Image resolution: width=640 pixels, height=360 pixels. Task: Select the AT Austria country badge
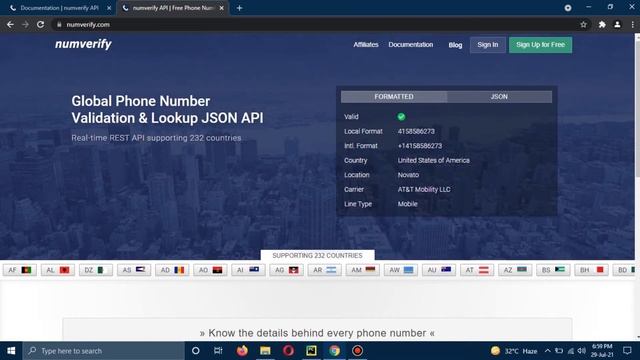point(477,270)
